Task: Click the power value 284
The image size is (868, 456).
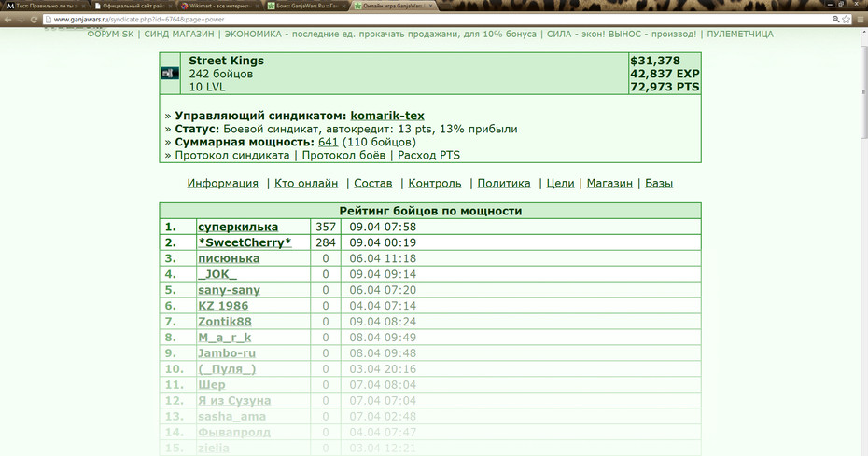Action: coord(326,243)
